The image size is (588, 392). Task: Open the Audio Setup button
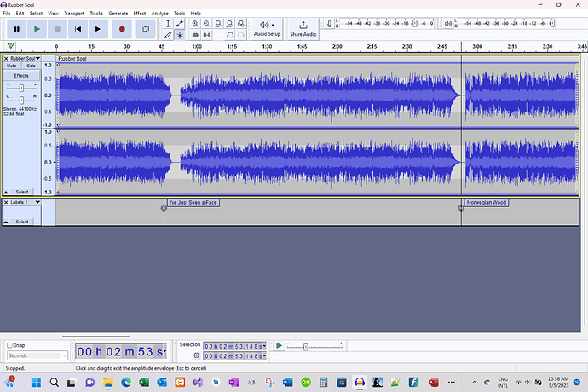[x=267, y=29]
